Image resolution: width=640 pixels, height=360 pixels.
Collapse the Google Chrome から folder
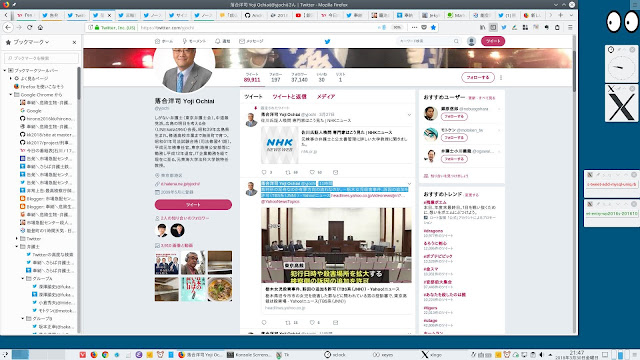pos(11,94)
